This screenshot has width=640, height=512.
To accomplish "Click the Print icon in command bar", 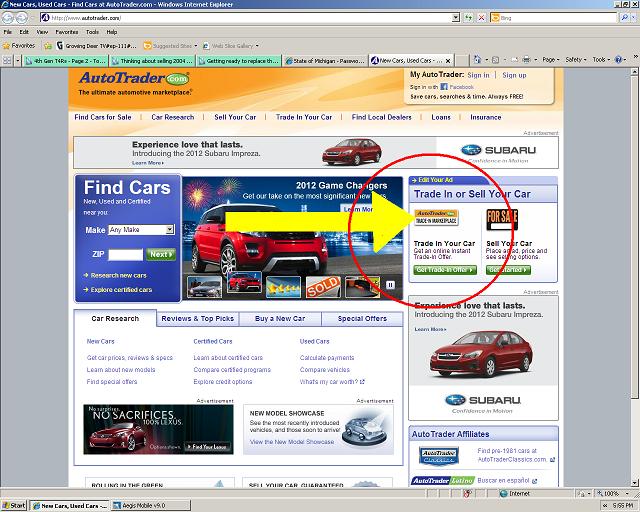I will coord(527,60).
